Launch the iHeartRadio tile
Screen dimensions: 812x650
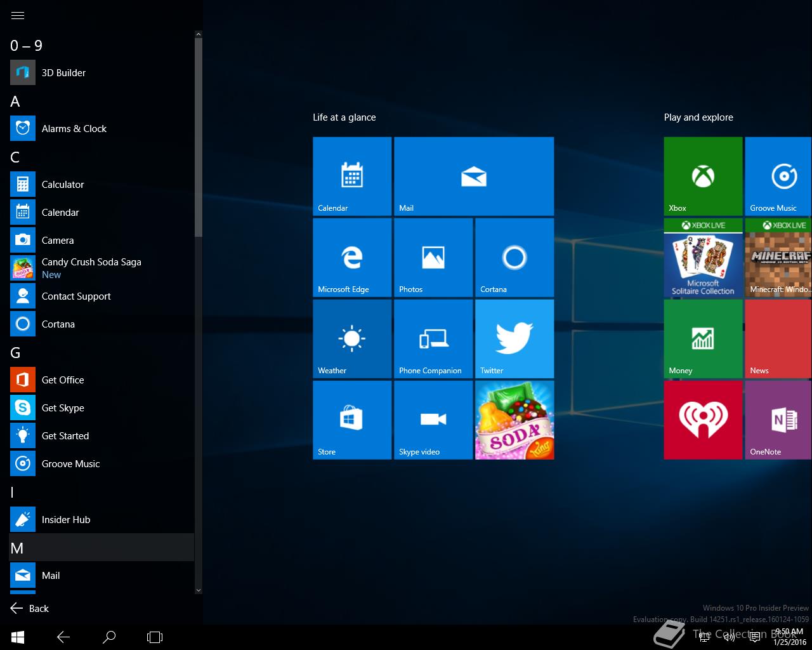[x=703, y=420]
